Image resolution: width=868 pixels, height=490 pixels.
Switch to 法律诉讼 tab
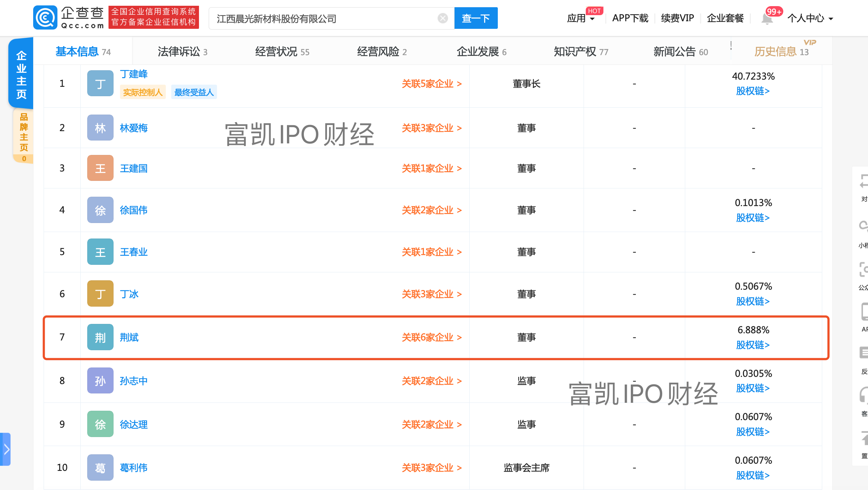pyautogui.click(x=182, y=52)
